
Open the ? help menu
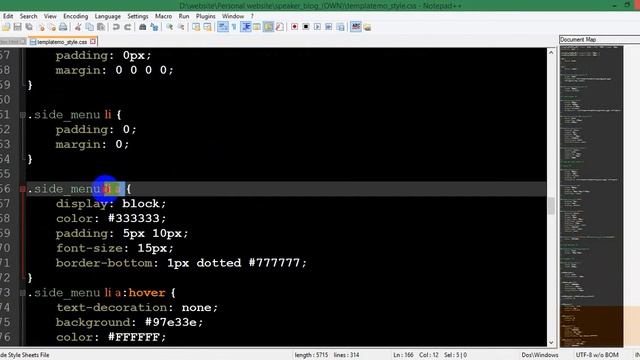tap(252, 16)
